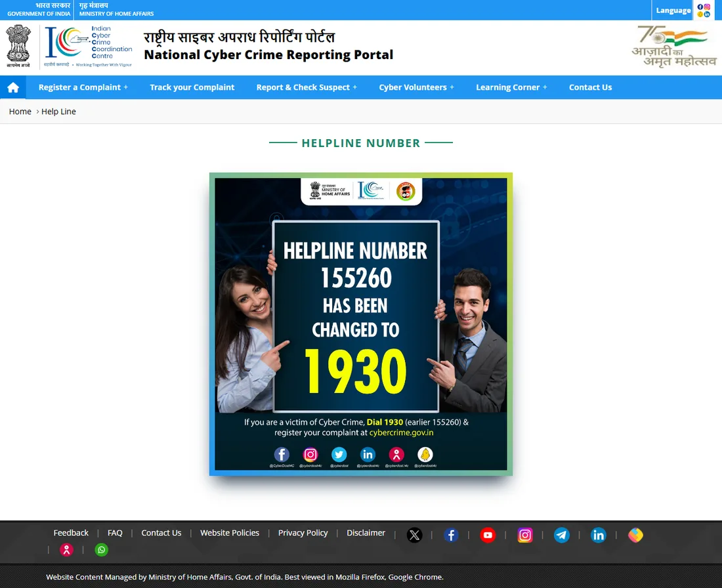The width and height of the screenshot is (722, 588).
Task: Open the Language selector
Action: tap(673, 10)
